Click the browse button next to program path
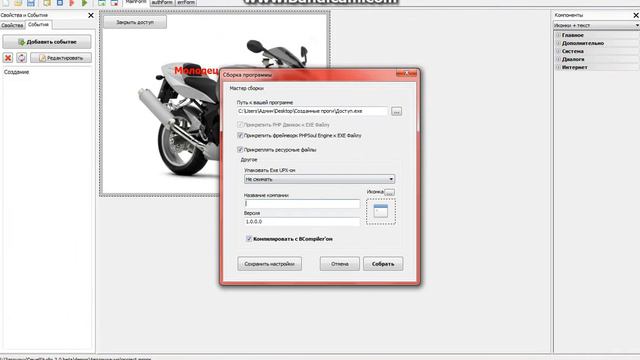The width and height of the screenshot is (640, 360). pos(396,111)
